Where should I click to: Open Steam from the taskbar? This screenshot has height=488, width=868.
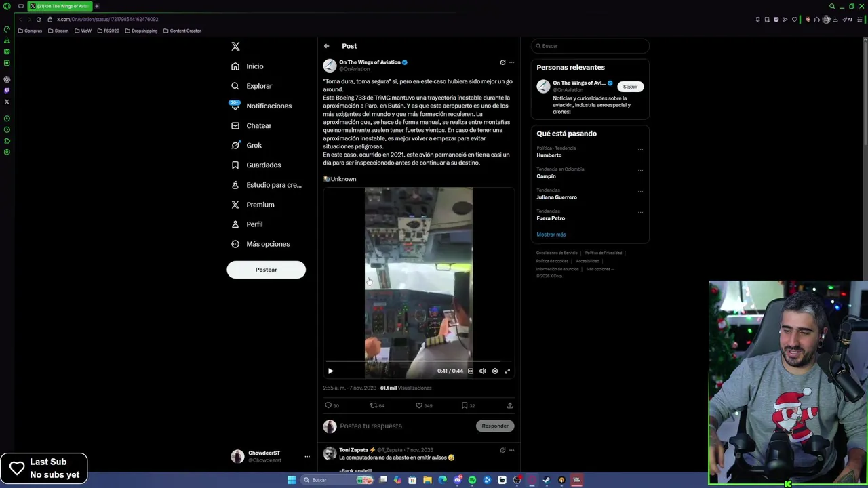(x=547, y=480)
